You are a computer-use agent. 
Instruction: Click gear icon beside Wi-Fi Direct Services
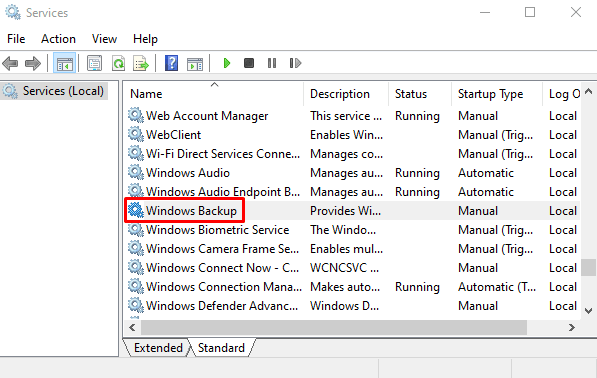[136, 153]
